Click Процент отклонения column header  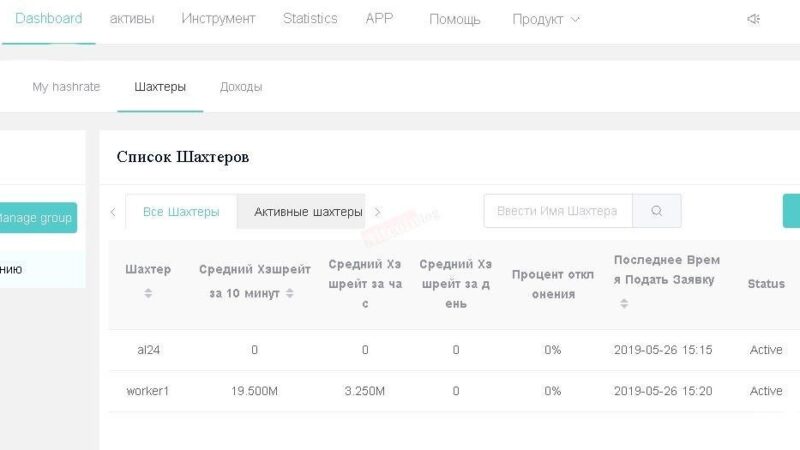click(553, 284)
